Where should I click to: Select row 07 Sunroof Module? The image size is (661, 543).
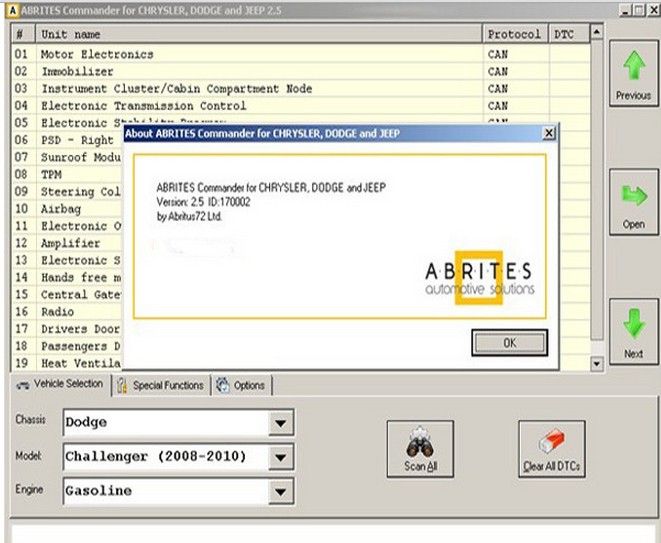click(67, 158)
